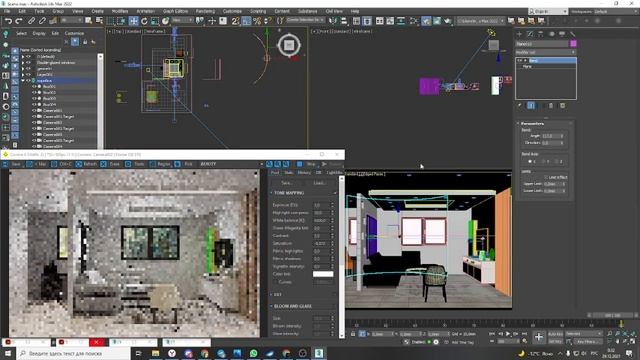The image size is (640, 360).
Task: Switch to LightMix tab in Corona VFB
Action: 334,173
